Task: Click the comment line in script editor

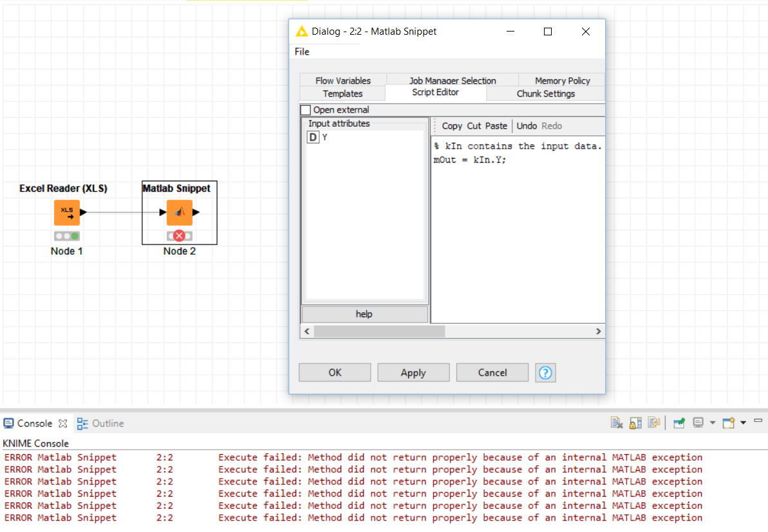Action: [x=518, y=146]
